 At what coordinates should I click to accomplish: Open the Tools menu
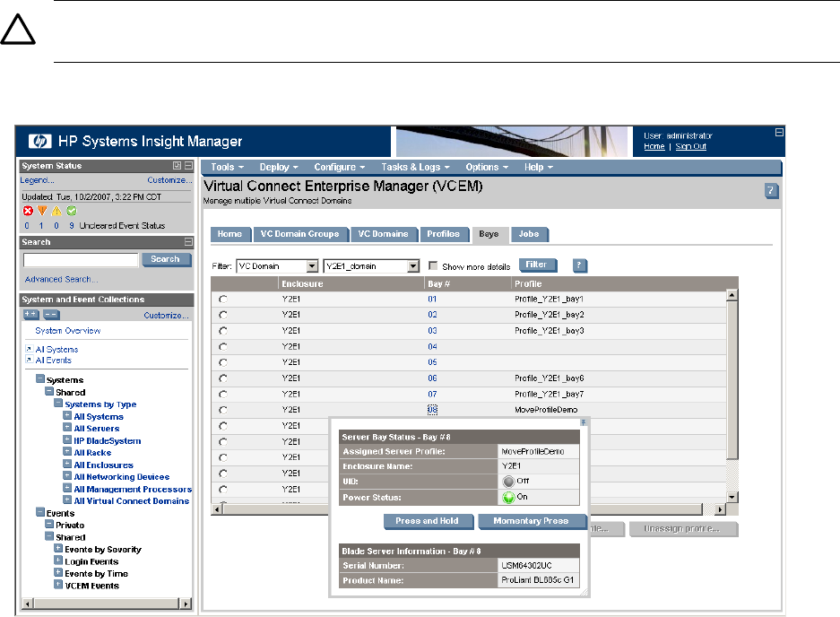[227, 167]
